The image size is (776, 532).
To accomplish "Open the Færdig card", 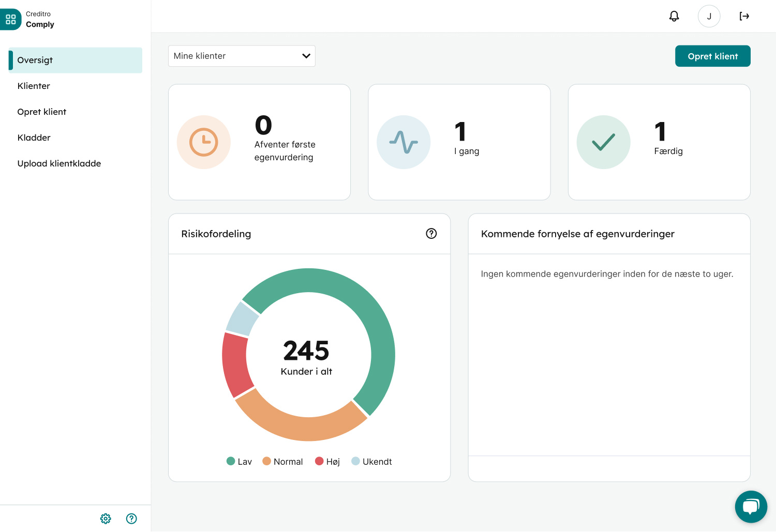I will pos(659,142).
